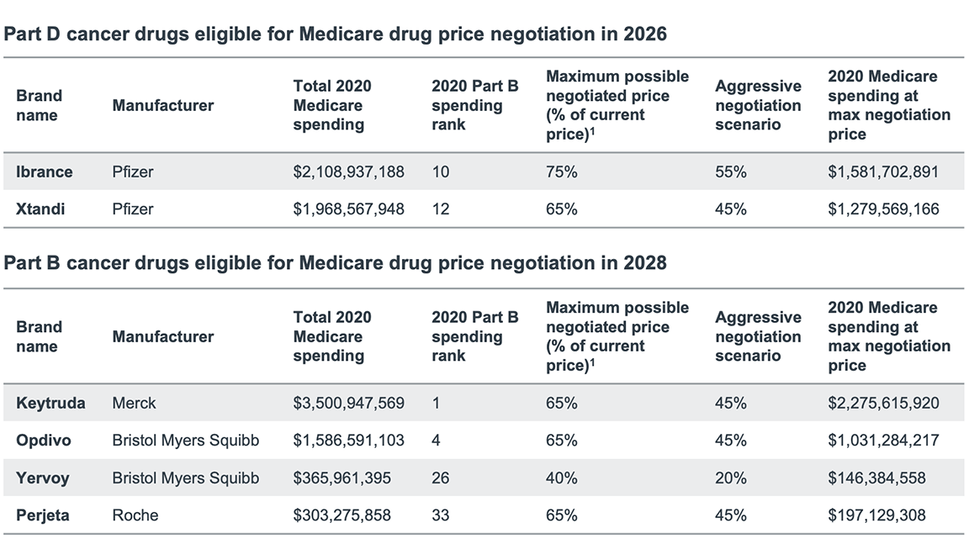
Task: Click the Merck manufacturer cell
Action: [134, 403]
